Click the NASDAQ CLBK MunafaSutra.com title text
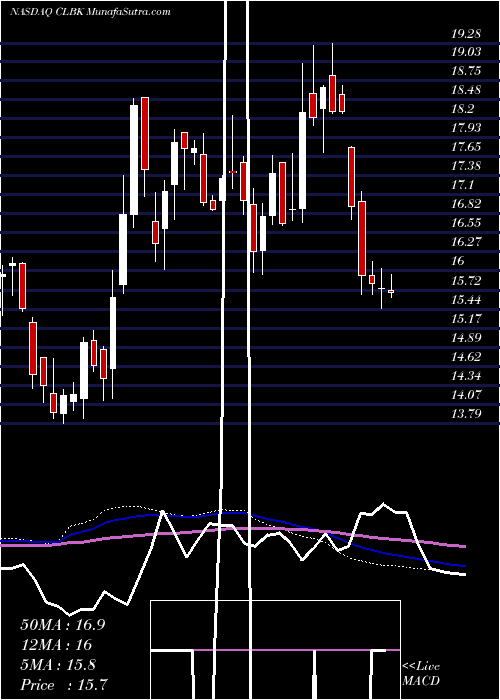 [x=90, y=11]
